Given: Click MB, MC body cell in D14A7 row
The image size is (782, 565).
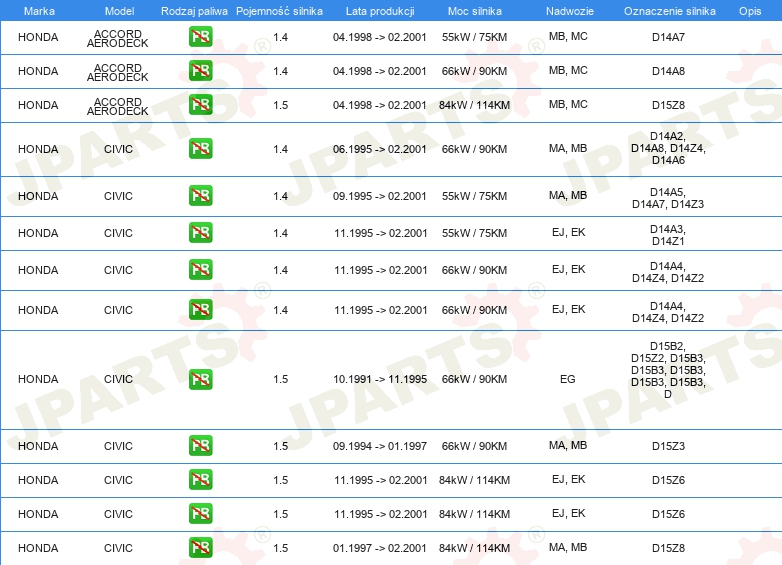Looking at the screenshot, I should pyautogui.click(x=568, y=36).
